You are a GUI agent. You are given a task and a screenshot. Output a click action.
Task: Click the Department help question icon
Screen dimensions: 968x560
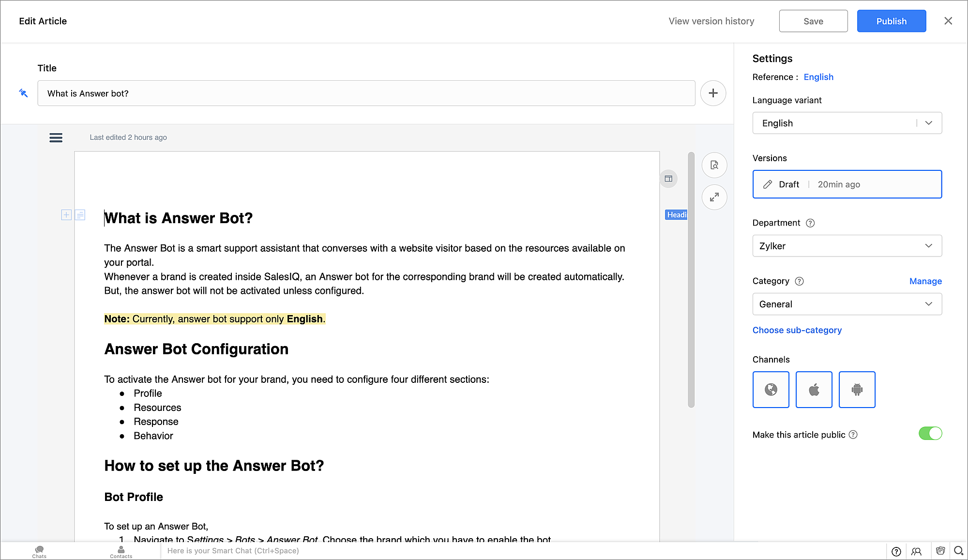[x=810, y=223]
